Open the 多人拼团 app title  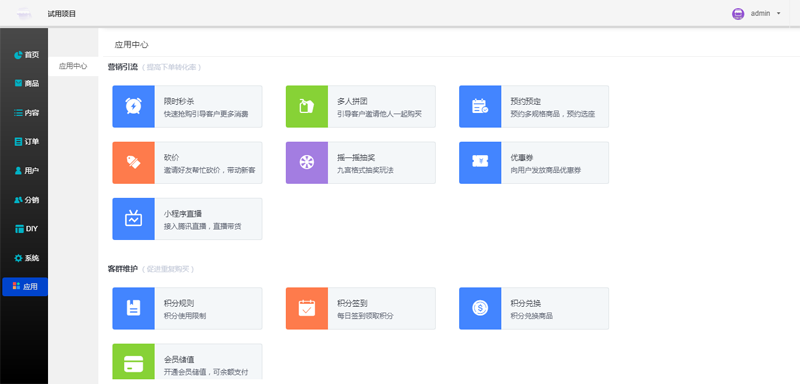(353, 101)
